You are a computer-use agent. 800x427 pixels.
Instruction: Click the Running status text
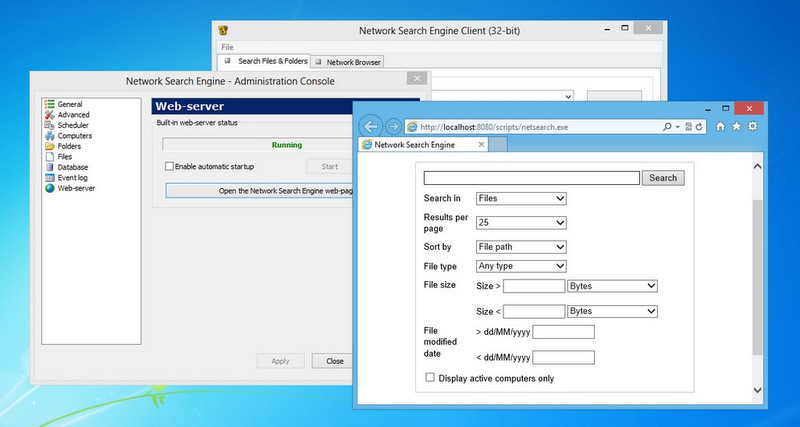coord(287,145)
